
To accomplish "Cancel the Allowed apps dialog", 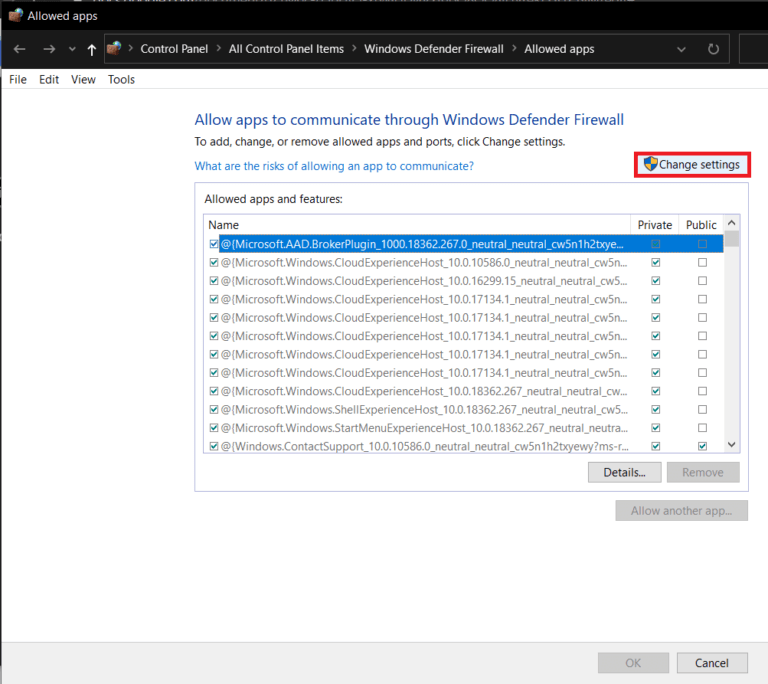I will 712,663.
